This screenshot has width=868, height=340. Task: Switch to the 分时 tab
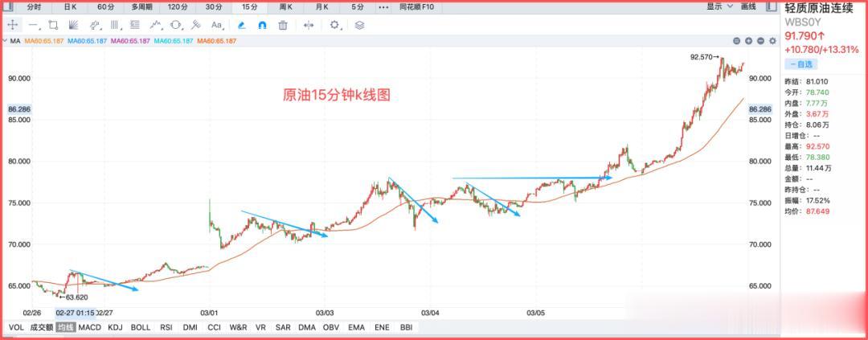[x=34, y=7]
